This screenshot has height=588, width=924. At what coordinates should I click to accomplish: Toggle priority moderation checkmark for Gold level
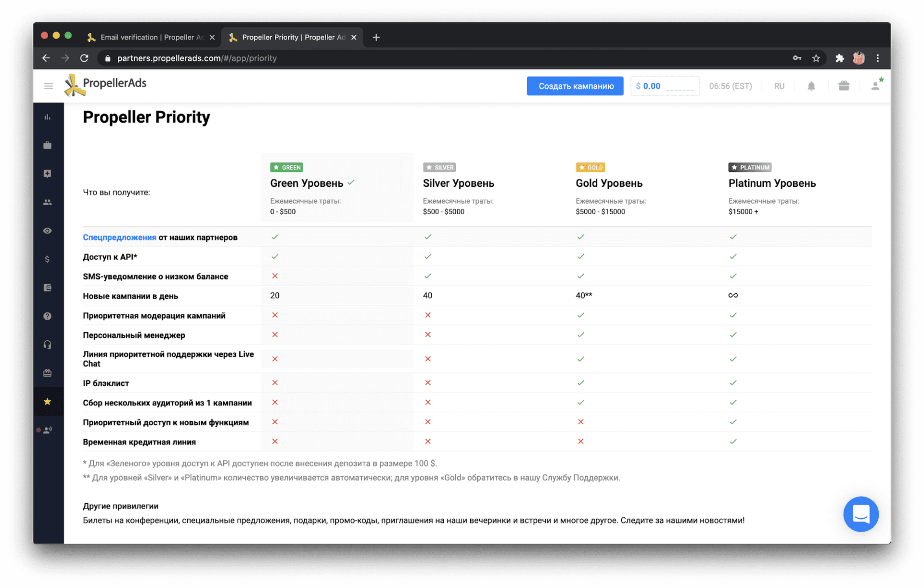(580, 315)
